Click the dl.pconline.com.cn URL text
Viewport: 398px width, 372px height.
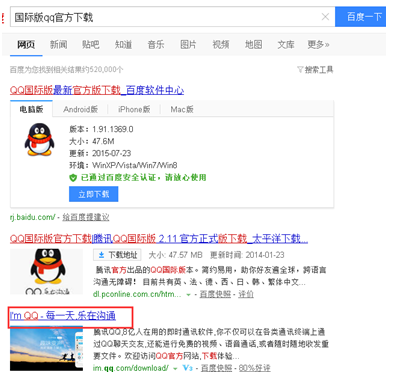pyautogui.click(x=137, y=295)
